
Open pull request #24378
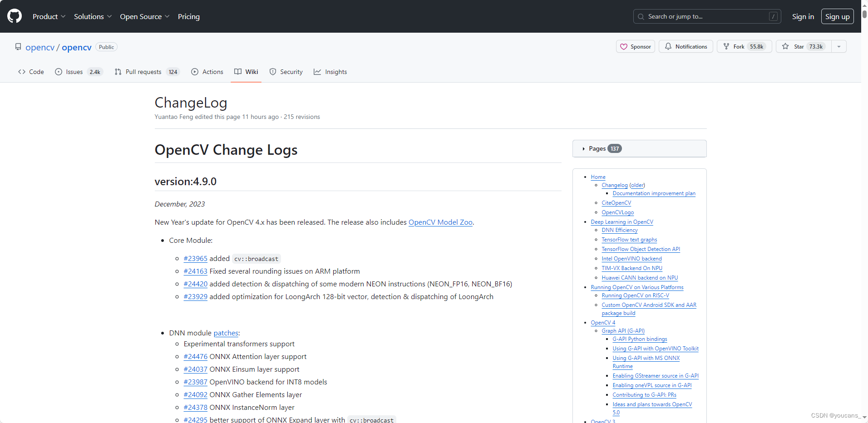tap(196, 407)
